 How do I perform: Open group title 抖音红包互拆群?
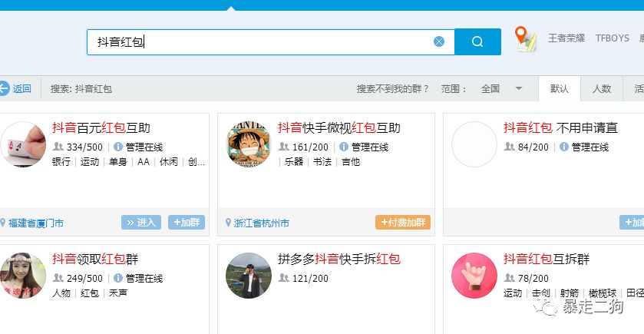click(x=547, y=259)
